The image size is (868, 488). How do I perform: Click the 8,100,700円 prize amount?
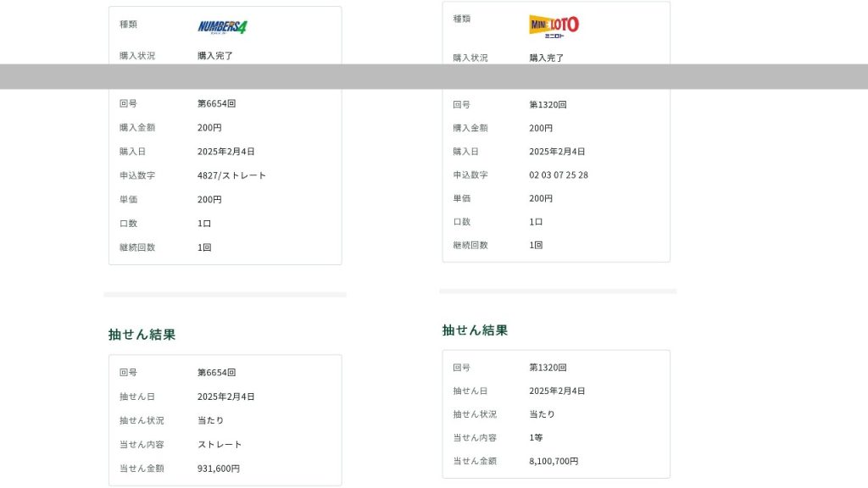[554, 462]
